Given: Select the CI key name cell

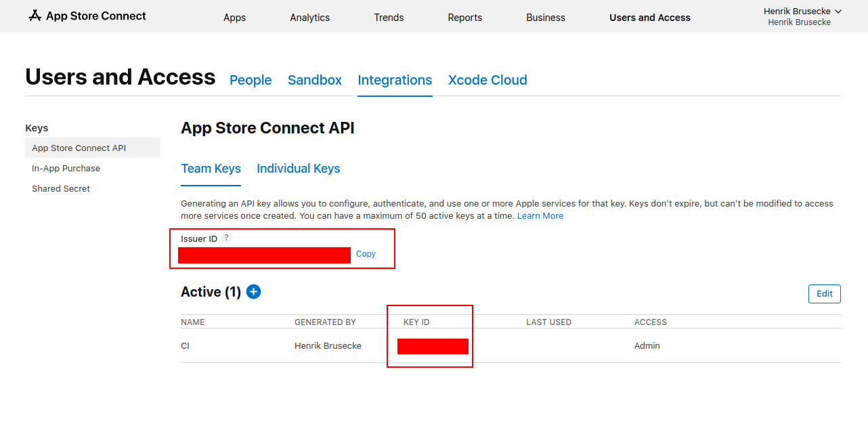Looking at the screenshot, I should click(x=185, y=345).
